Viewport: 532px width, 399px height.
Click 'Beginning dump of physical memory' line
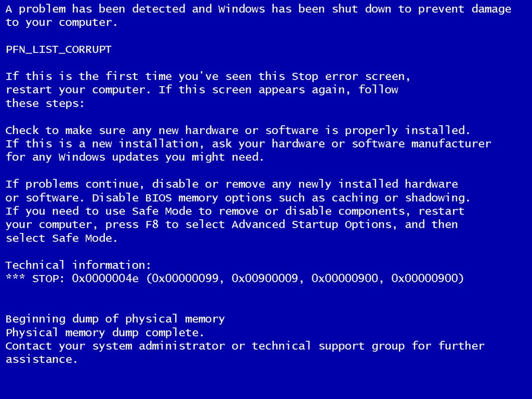115,320
